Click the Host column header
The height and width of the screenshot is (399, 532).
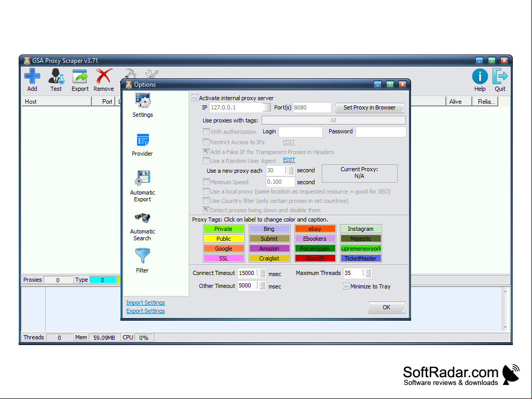click(57, 102)
